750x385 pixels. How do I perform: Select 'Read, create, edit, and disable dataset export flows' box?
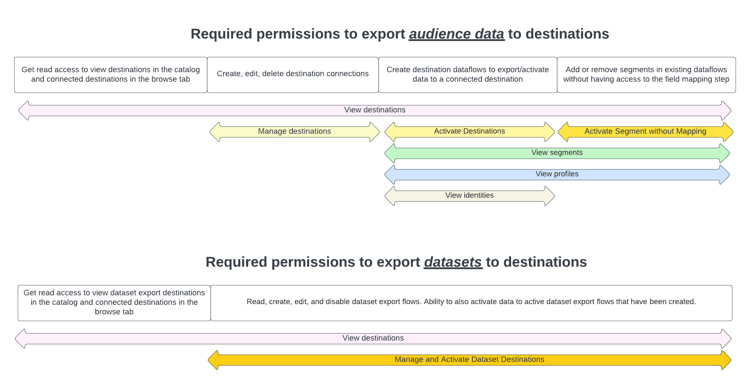(471, 303)
